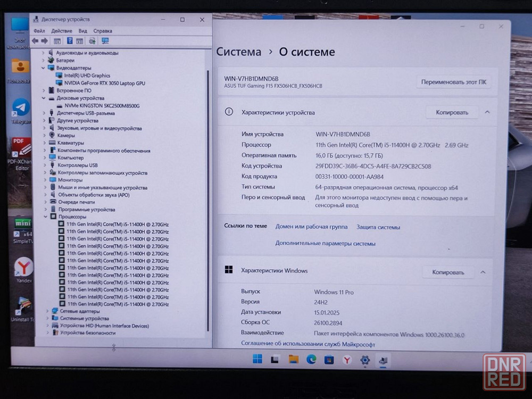Screen dimensions: 532x399
Task: Expand 'Аудиовходы и аудиовыходы' node
Action: [x=43, y=53]
